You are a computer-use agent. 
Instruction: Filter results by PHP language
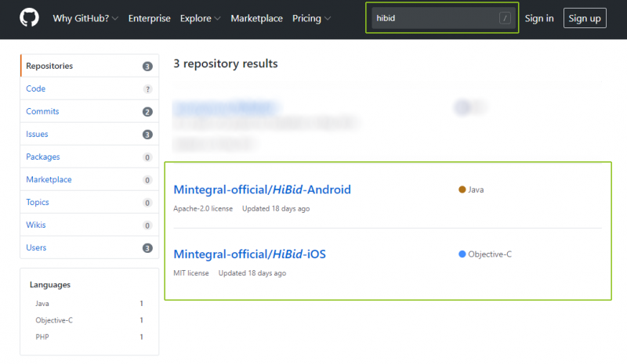click(x=89, y=337)
